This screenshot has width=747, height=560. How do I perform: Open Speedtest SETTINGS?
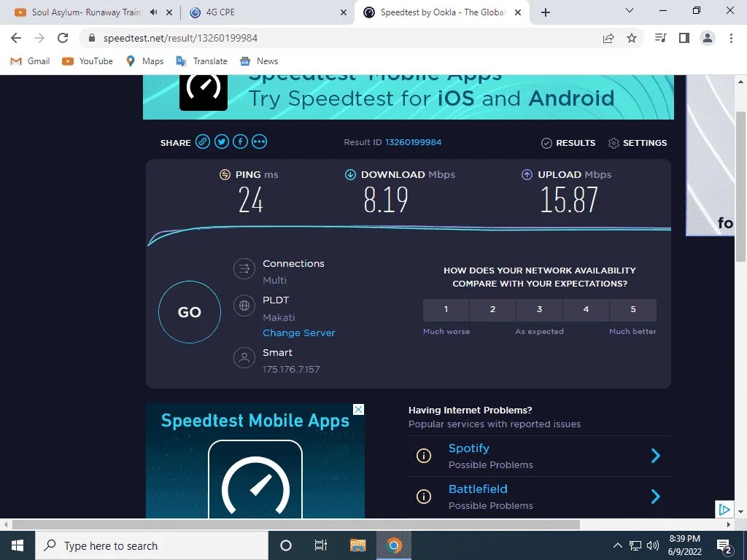click(638, 143)
